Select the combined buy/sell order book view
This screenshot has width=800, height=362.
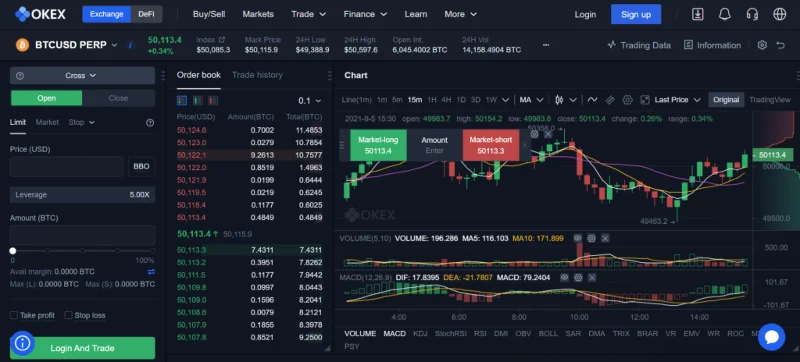pyautogui.click(x=182, y=100)
